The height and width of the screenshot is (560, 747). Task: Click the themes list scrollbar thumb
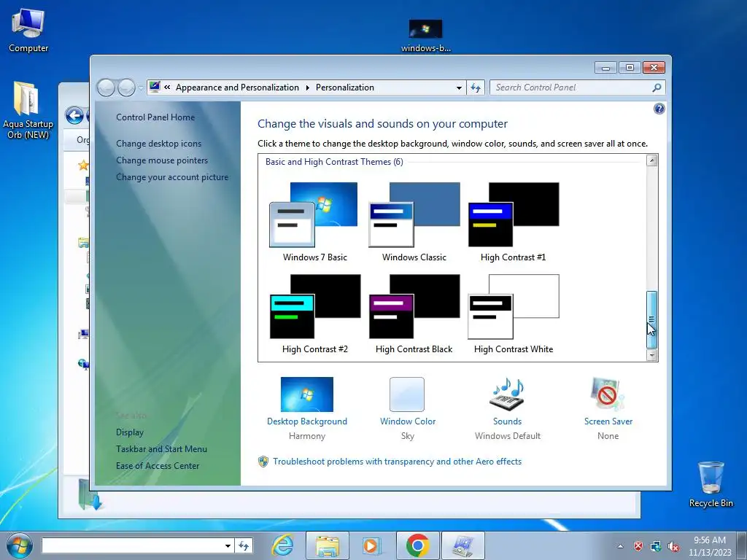pos(651,319)
